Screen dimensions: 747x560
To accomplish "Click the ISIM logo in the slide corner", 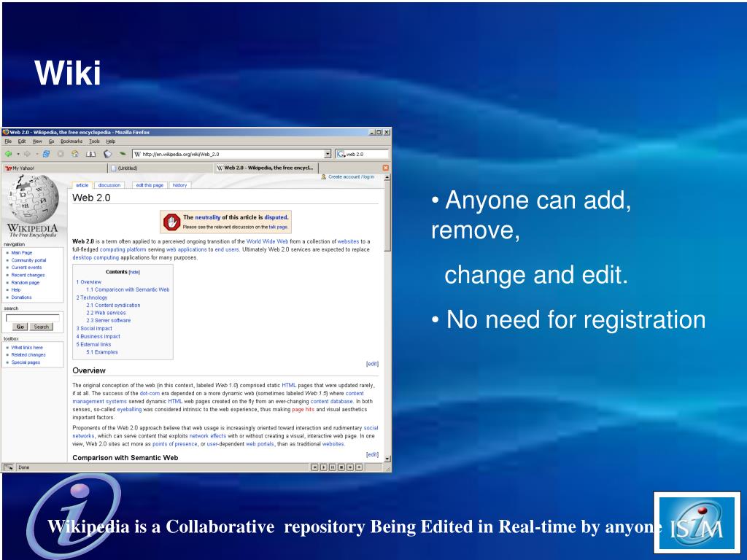I will coord(697,523).
